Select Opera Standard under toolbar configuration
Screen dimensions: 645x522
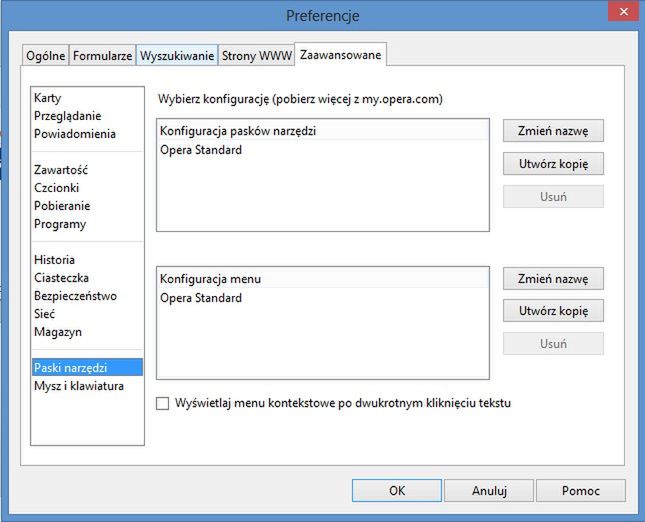click(323, 150)
